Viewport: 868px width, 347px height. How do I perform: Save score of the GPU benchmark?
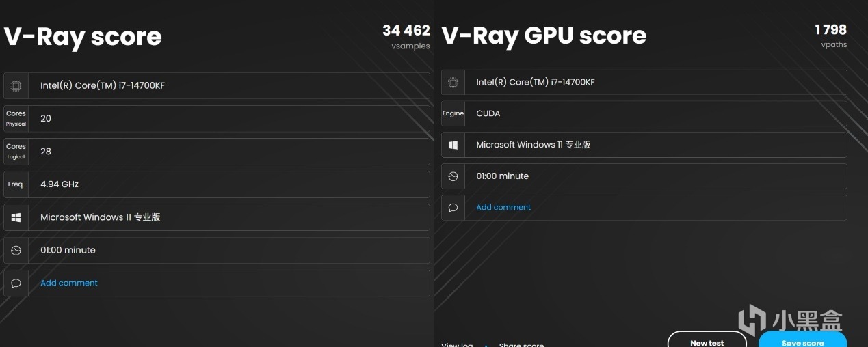click(803, 339)
